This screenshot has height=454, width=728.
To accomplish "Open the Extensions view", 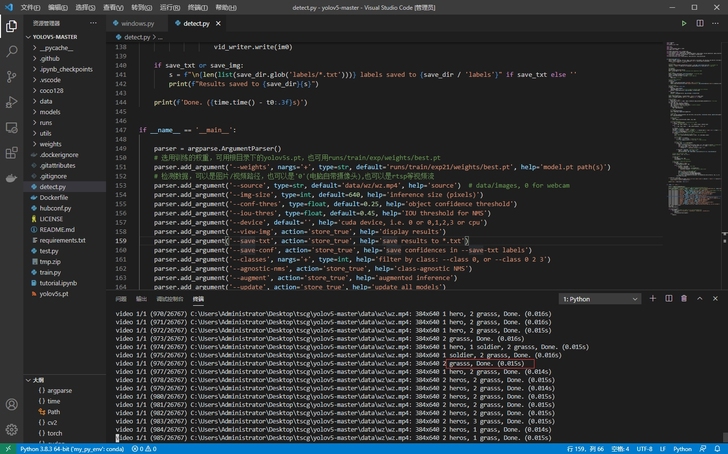I will tap(12, 153).
